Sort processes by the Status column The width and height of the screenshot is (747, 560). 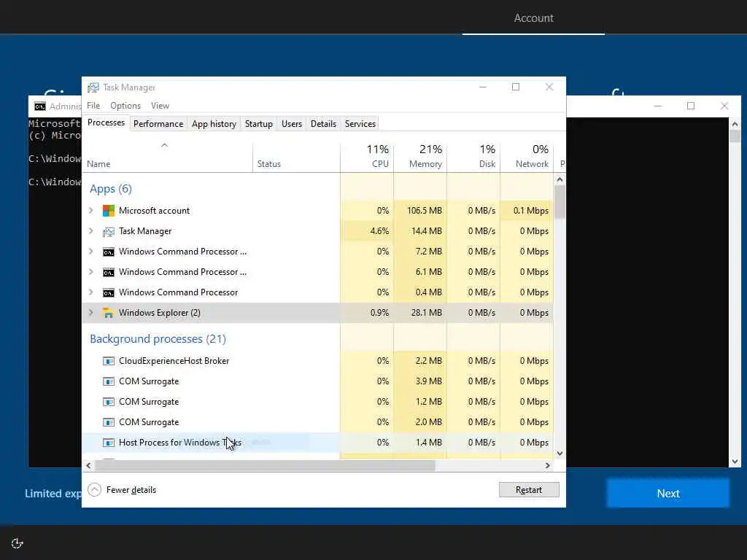click(296, 156)
